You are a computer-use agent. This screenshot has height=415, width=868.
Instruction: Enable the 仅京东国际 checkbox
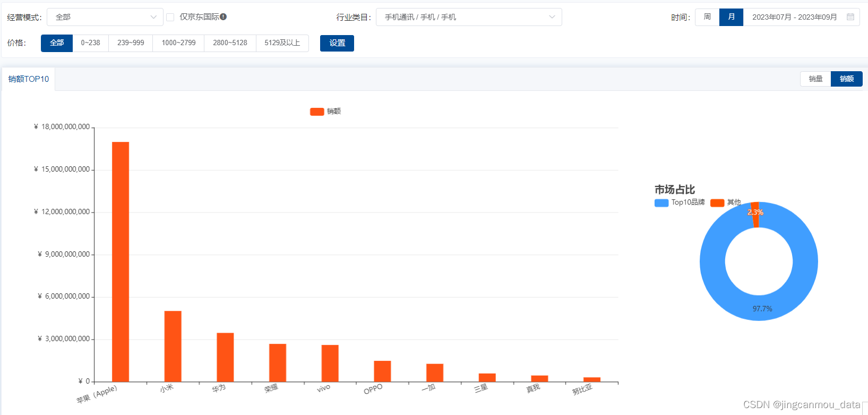(x=170, y=17)
